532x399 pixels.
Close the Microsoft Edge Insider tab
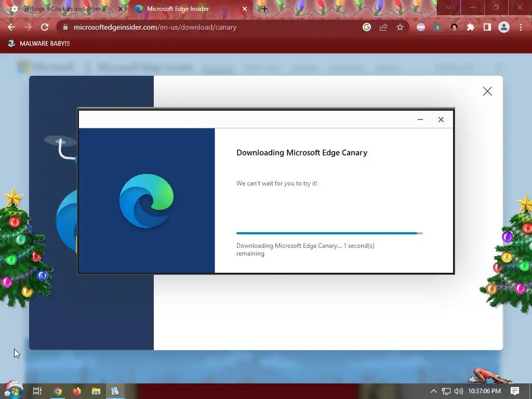pyautogui.click(x=245, y=9)
